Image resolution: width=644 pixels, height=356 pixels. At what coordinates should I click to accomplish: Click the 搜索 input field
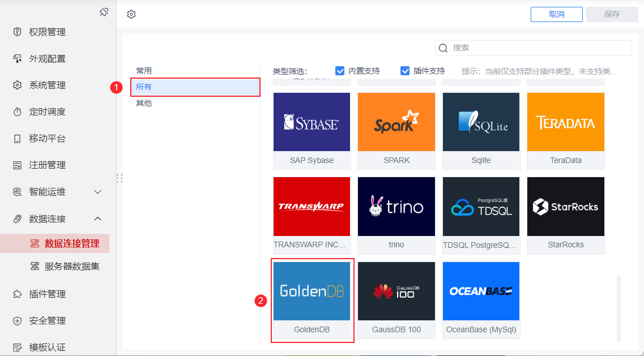[x=533, y=48]
